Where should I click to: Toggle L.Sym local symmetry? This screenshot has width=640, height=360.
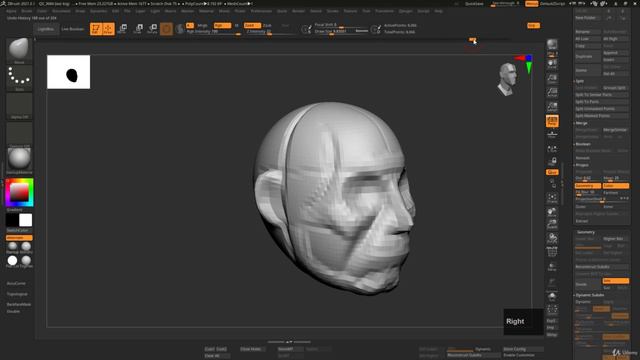tap(552, 148)
